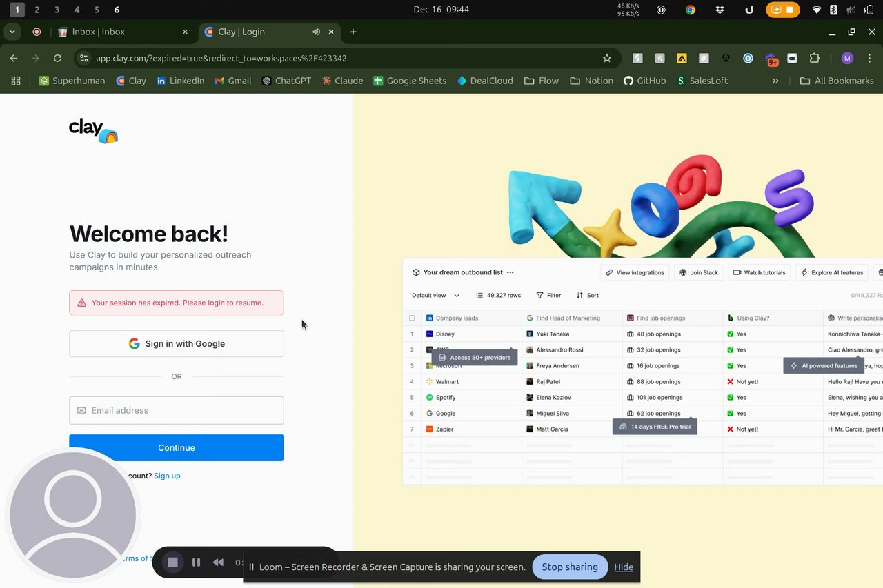Open the DealCloud bookmark
This screenshot has width=883, height=588.
[x=485, y=81]
